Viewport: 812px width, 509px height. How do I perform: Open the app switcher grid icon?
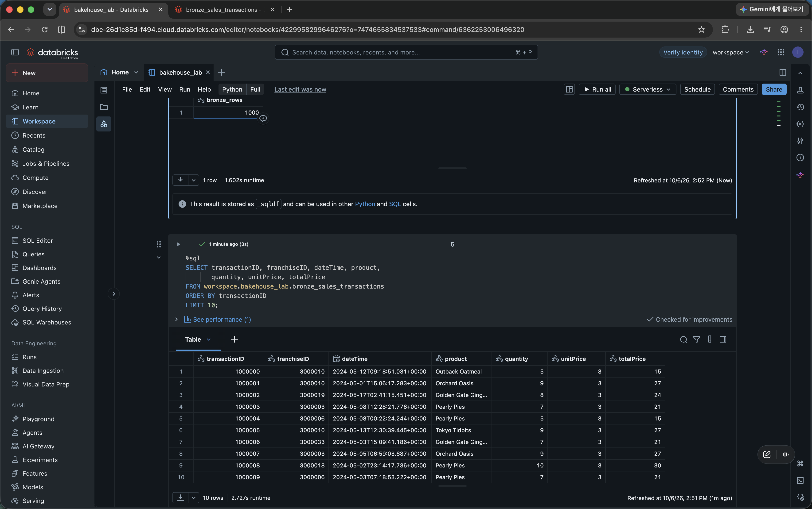tap(781, 52)
